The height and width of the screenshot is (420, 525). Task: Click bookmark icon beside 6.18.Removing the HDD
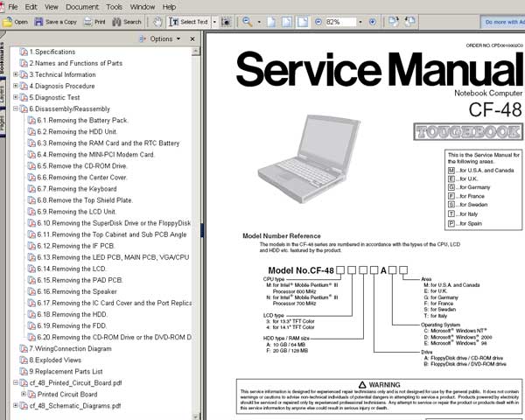pyautogui.click(x=31, y=314)
